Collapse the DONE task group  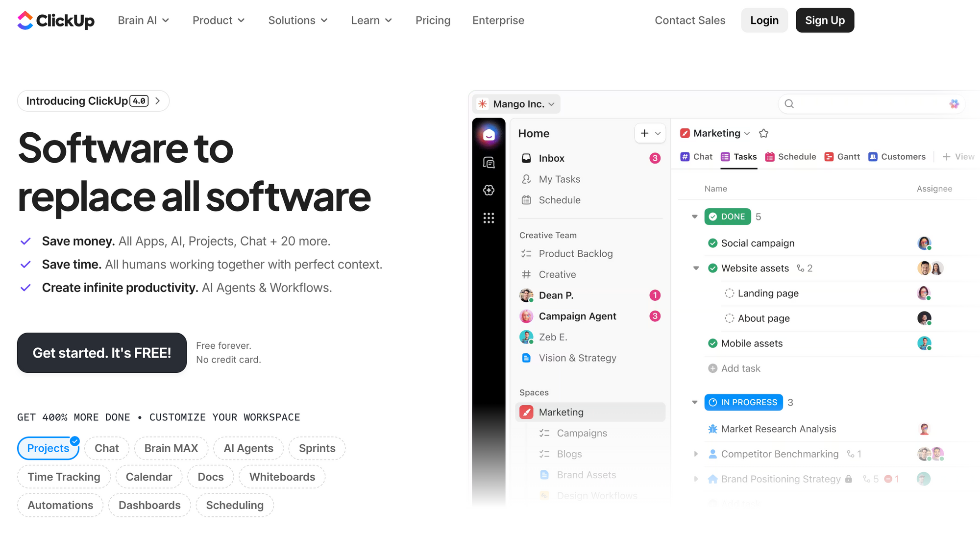coord(694,217)
